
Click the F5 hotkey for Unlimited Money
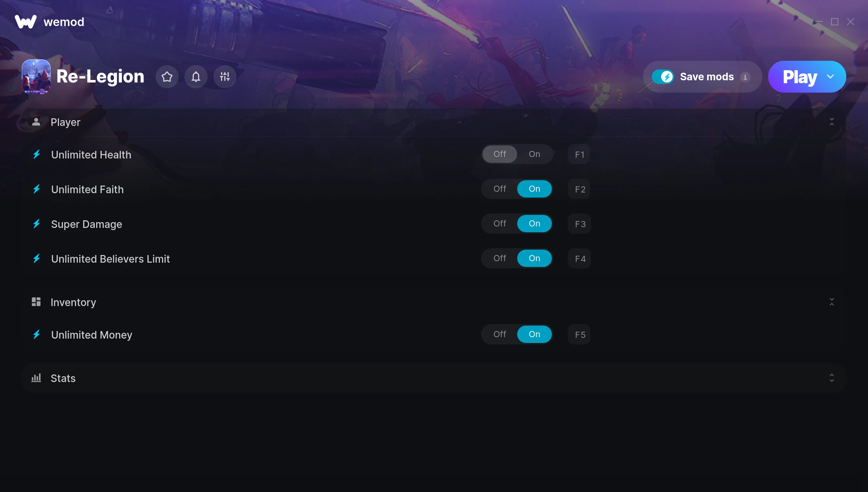pos(579,335)
